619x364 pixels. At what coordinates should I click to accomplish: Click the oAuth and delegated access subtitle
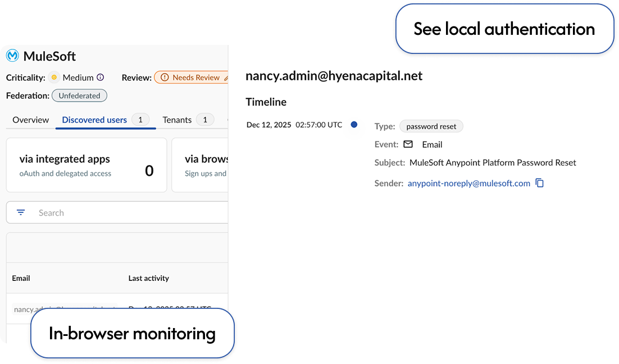point(65,174)
